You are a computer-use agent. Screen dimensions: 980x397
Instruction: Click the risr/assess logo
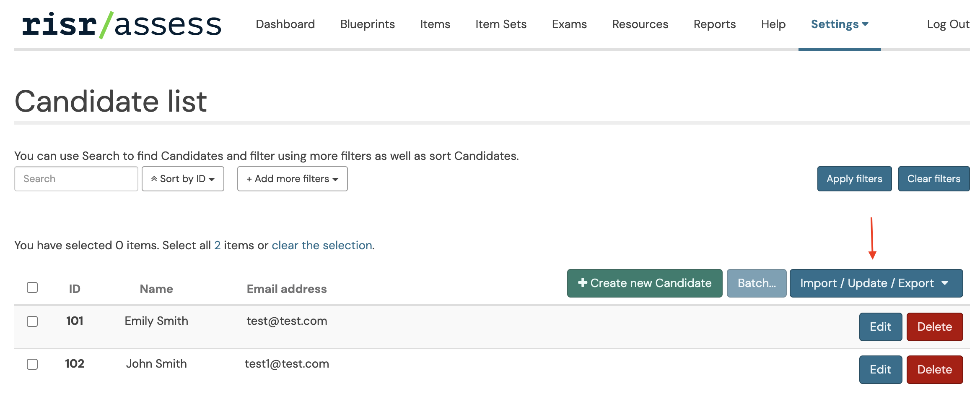(122, 25)
